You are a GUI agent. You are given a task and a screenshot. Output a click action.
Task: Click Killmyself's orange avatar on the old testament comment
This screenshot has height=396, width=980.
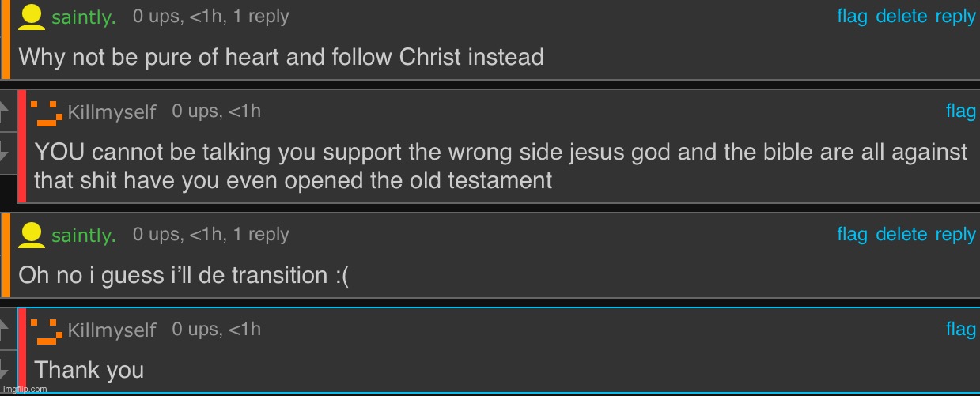coord(47,112)
